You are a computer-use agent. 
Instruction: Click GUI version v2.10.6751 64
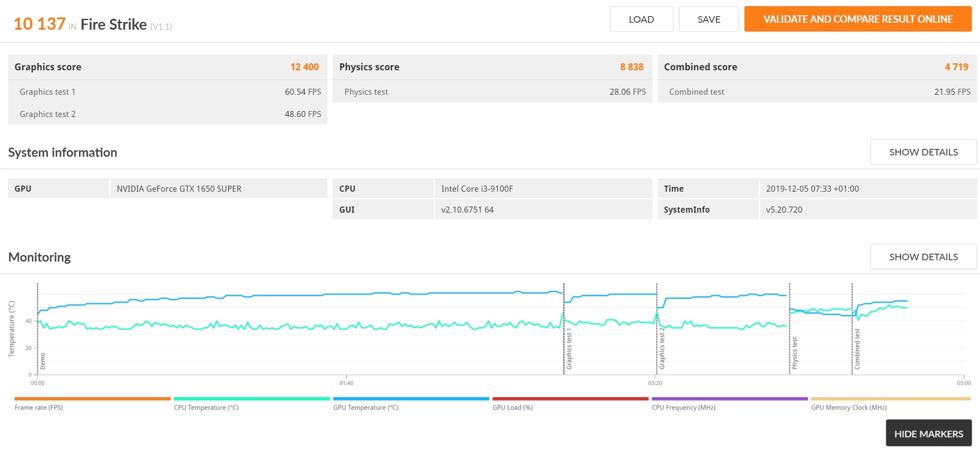coord(467,210)
